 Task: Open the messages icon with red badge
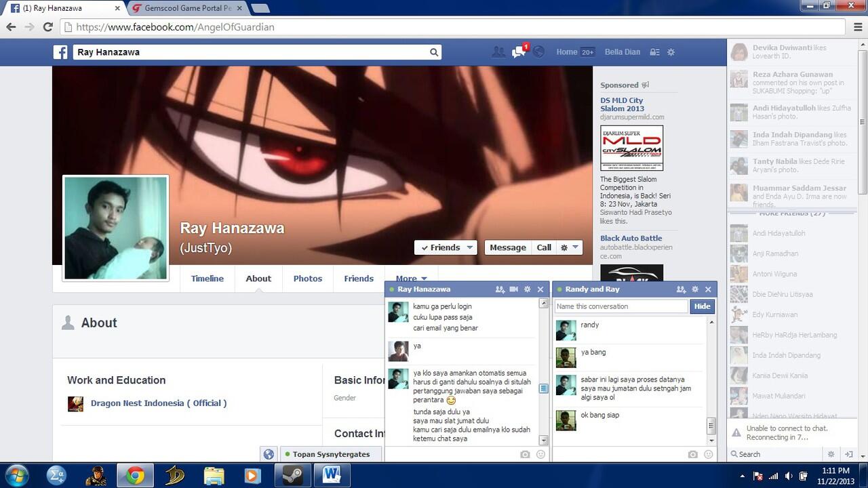(519, 52)
